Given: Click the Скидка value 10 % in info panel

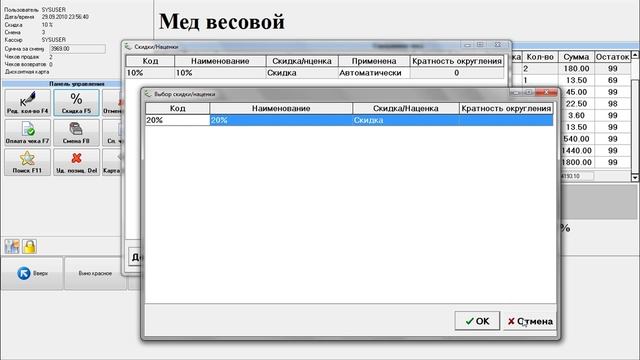Looking at the screenshot, I should [x=47, y=24].
